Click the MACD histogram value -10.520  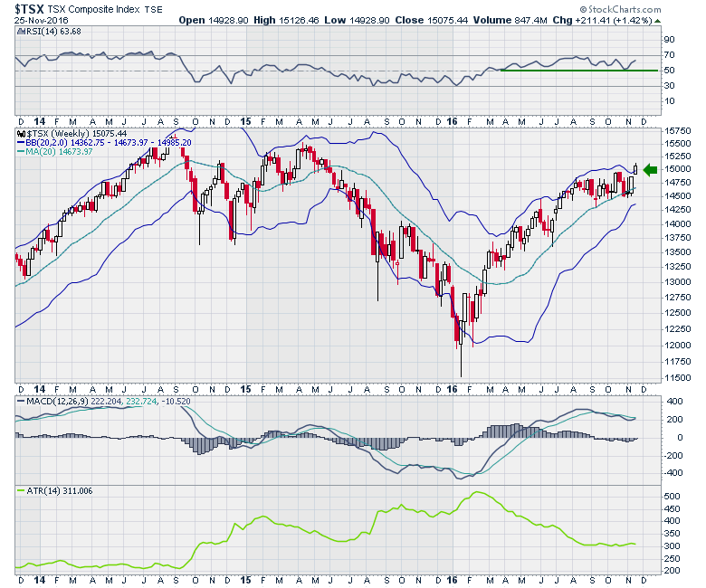pyautogui.click(x=175, y=402)
